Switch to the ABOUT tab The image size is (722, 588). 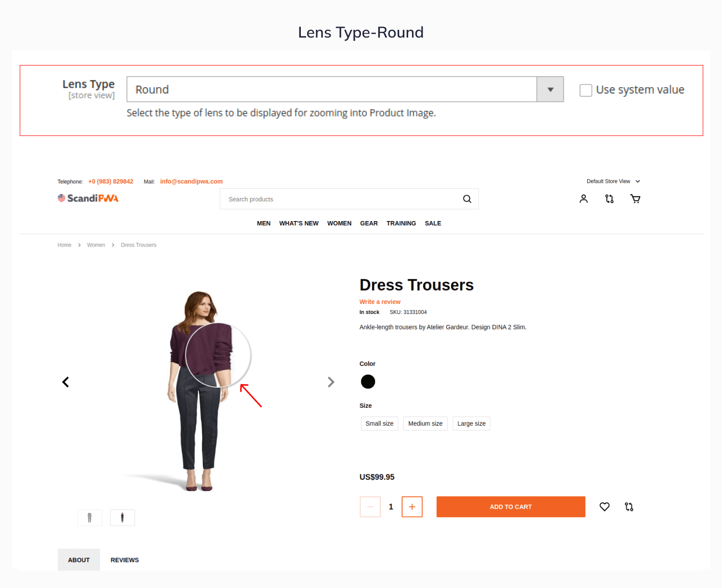coord(79,560)
